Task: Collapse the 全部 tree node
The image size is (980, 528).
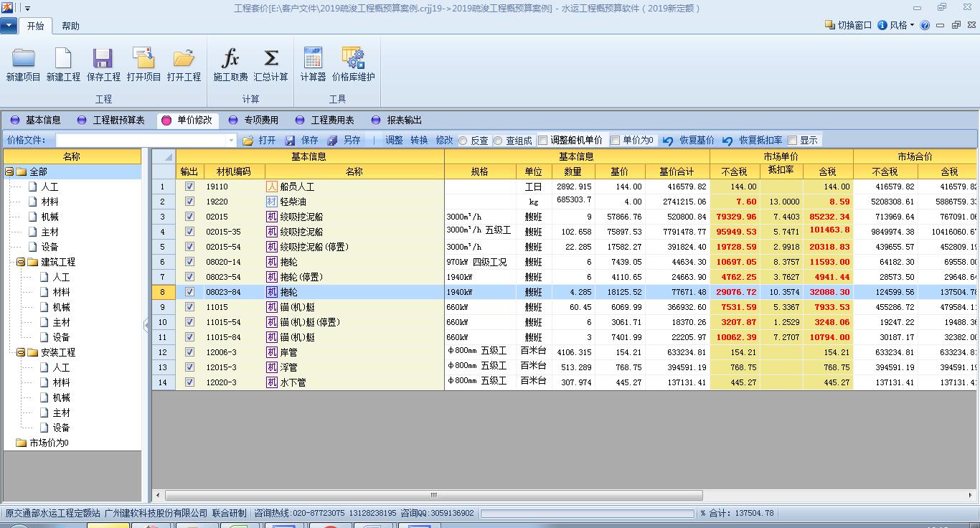Action: tap(9, 171)
